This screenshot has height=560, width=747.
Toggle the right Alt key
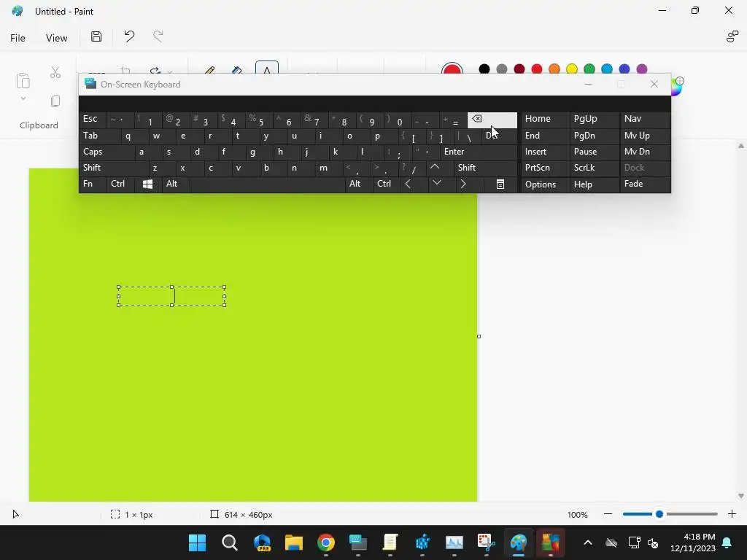[359, 184]
